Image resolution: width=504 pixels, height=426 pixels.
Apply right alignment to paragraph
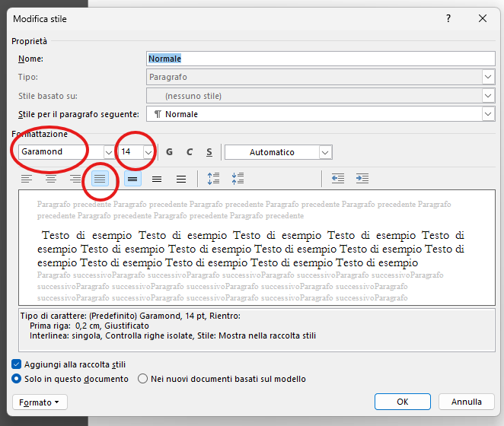click(75, 179)
